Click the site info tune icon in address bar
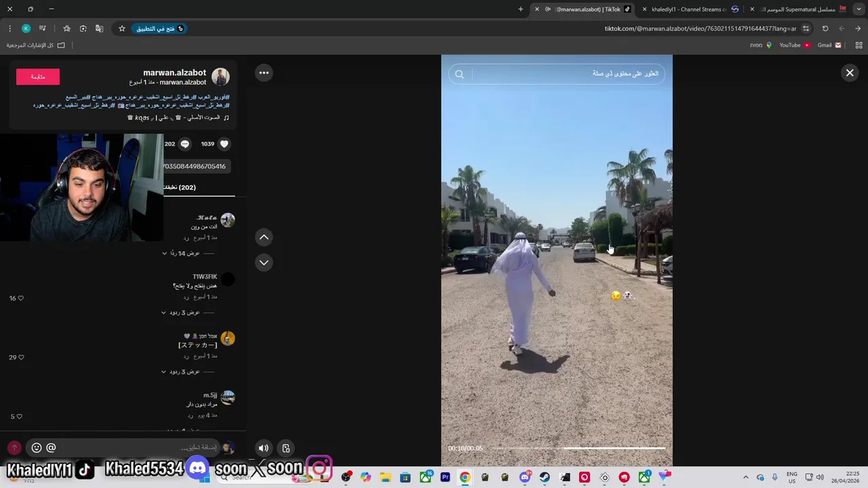 click(x=806, y=28)
